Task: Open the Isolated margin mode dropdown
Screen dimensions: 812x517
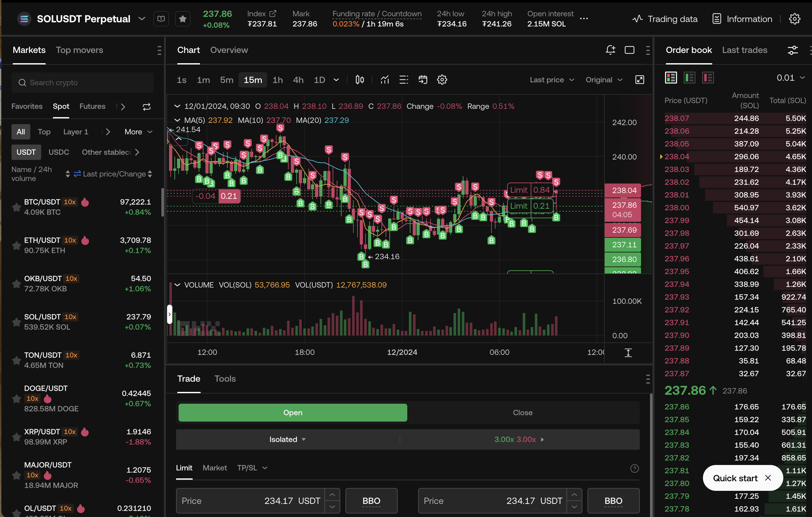Action: (x=288, y=439)
